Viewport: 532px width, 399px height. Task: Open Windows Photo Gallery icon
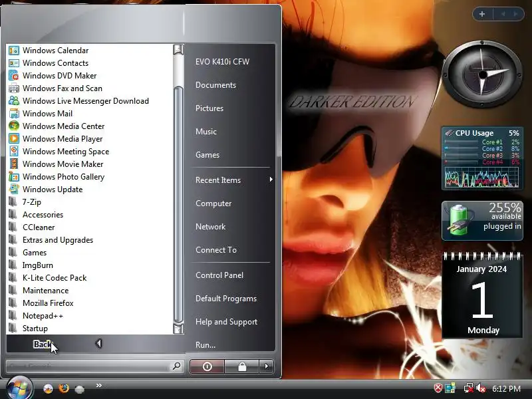(14, 177)
